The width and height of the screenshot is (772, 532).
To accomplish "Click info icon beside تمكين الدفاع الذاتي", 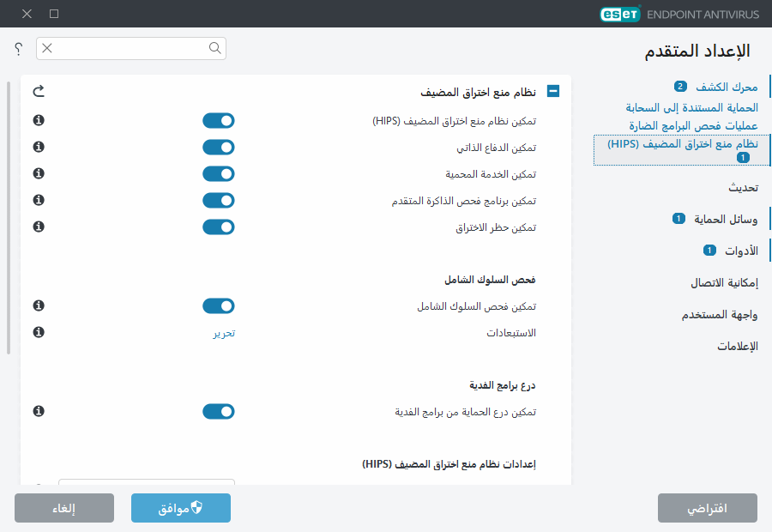I will 38,148.
